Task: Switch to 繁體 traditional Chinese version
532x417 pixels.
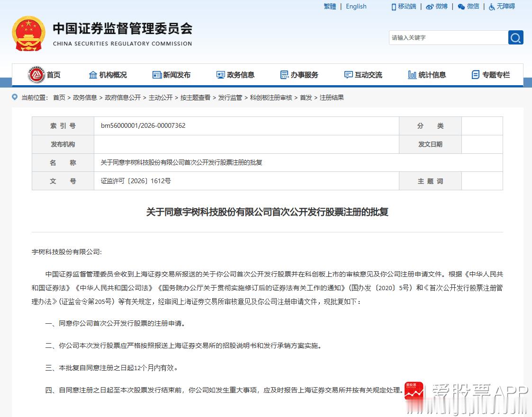Action: [330, 7]
